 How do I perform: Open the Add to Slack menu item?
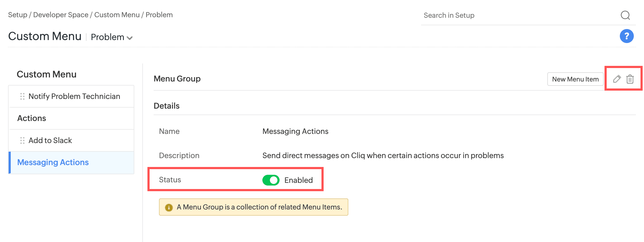[x=50, y=140]
